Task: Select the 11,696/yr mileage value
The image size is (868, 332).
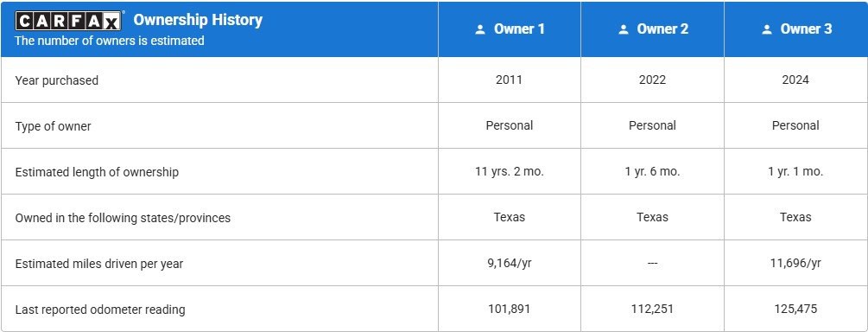Action: (795, 264)
